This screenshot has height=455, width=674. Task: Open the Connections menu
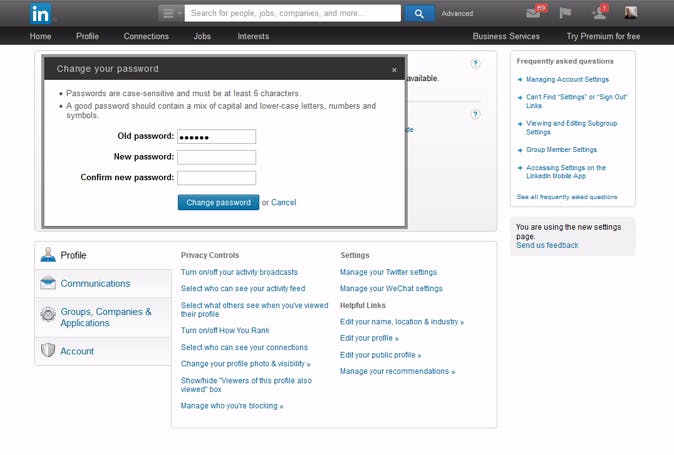click(x=146, y=37)
